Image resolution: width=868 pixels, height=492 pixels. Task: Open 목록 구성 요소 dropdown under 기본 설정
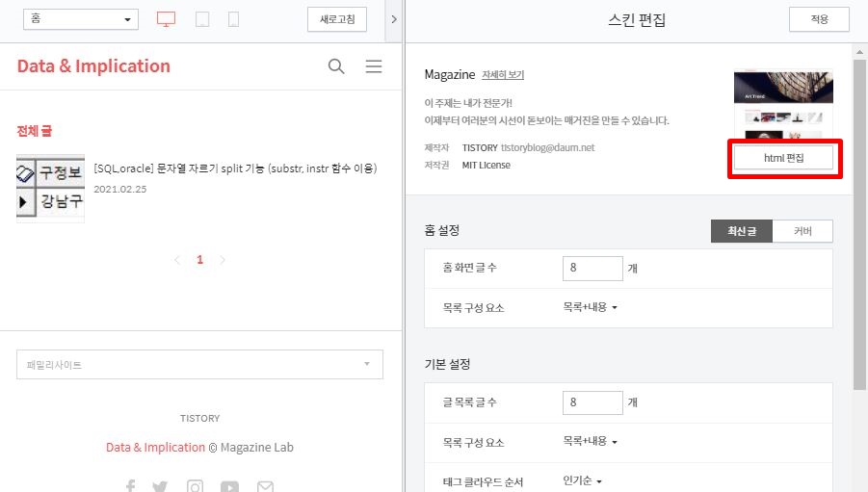590,441
